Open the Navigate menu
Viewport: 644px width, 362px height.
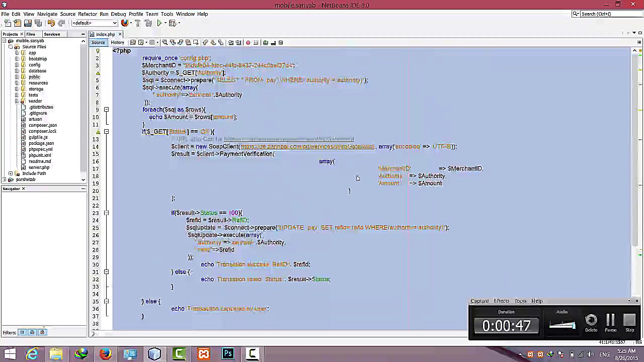47,14
